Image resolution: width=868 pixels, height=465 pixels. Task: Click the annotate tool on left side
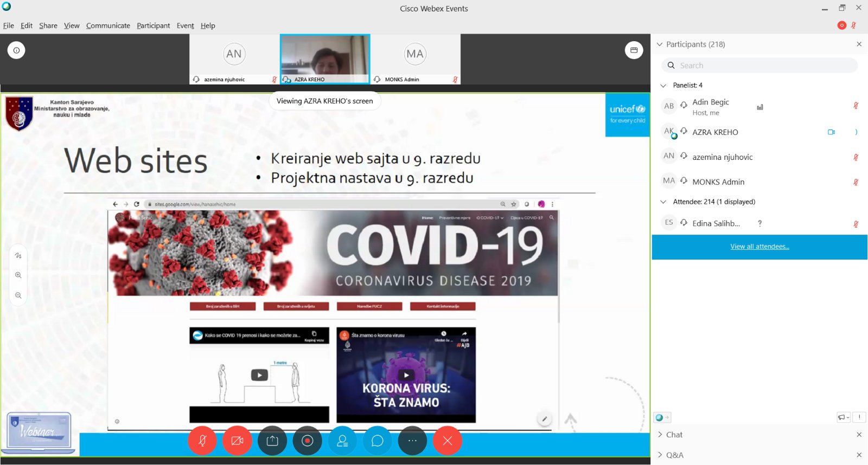(x=18, y=255)
